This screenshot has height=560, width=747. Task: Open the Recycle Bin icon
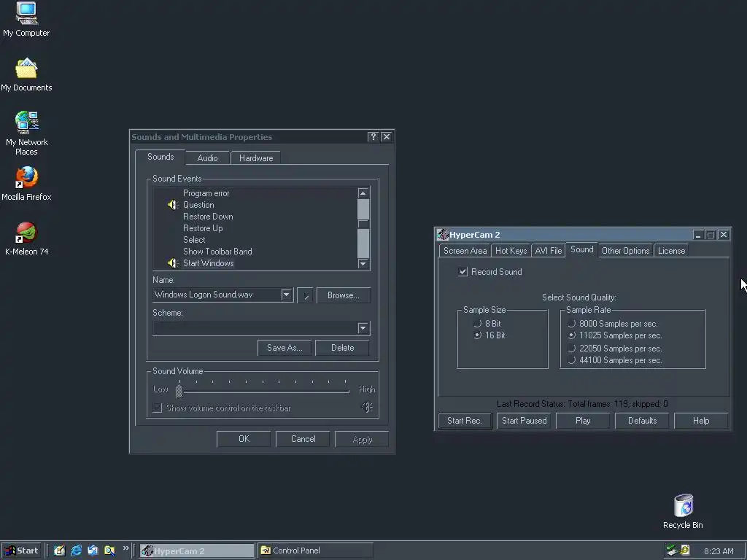[x=683, y=511]
